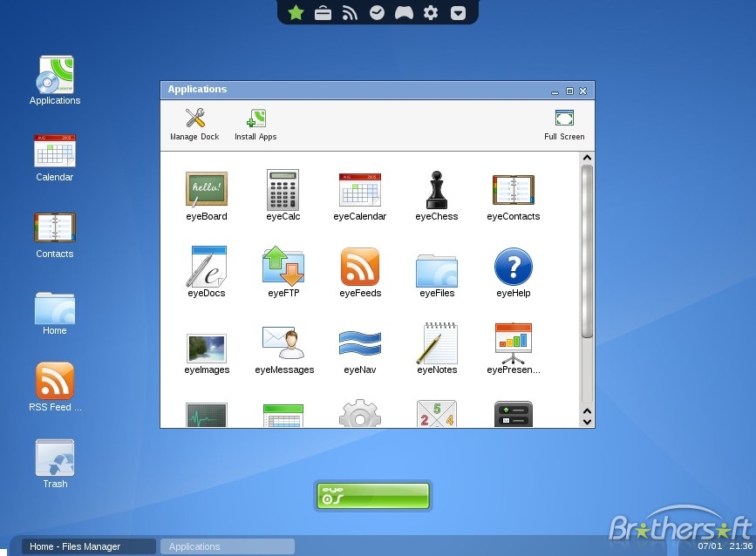Switch to Home - Files Manager taskbar tab

point(89,546)
